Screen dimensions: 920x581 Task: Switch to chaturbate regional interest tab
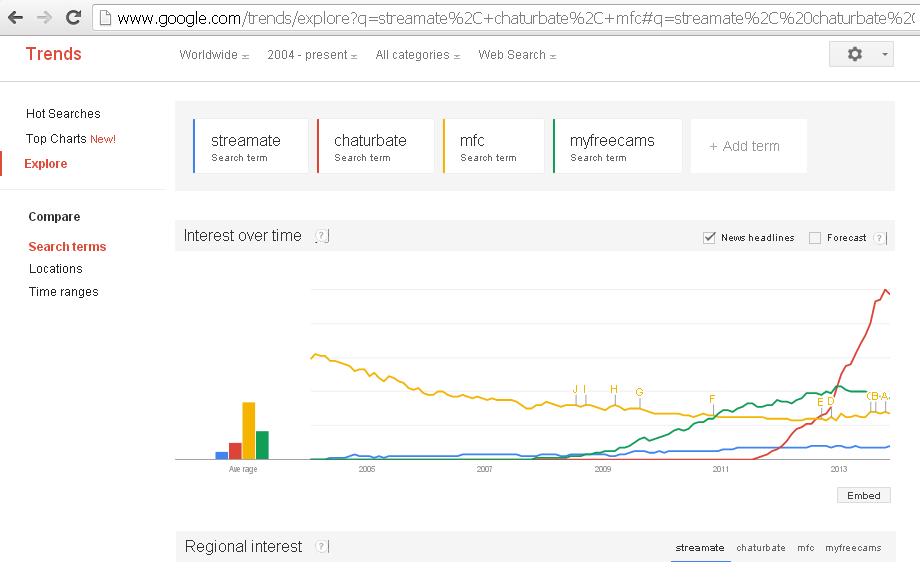760,548
